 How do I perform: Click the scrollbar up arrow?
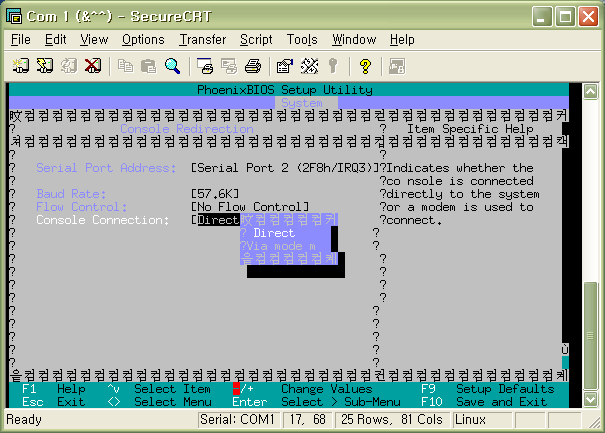[590, 91]
